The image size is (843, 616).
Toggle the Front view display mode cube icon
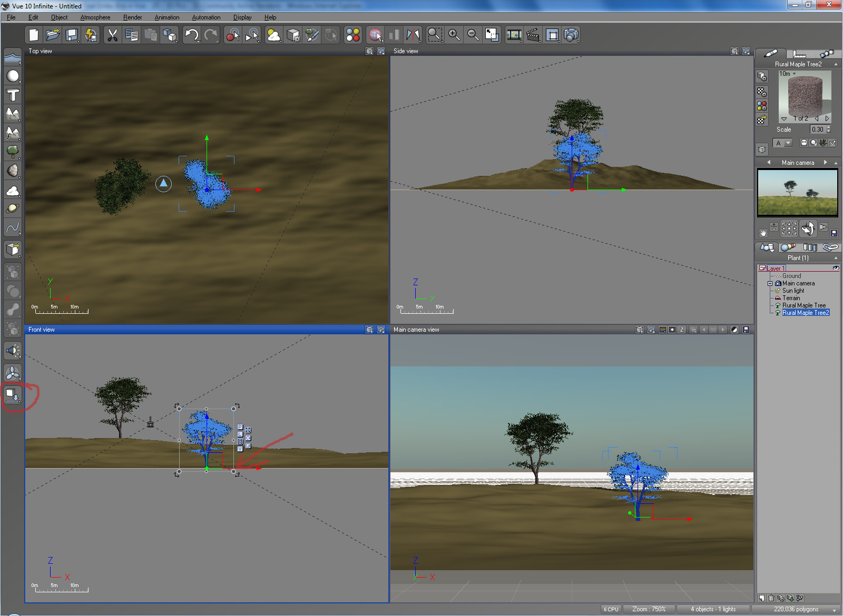point(369,330)
